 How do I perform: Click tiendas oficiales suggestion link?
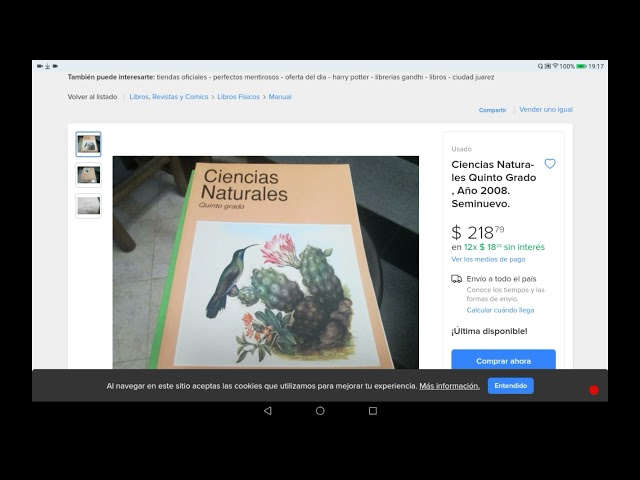pos(182,77)
